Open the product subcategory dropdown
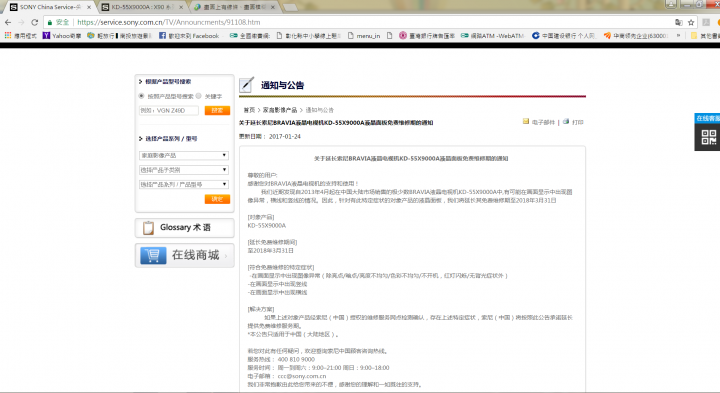 [184, 170]
